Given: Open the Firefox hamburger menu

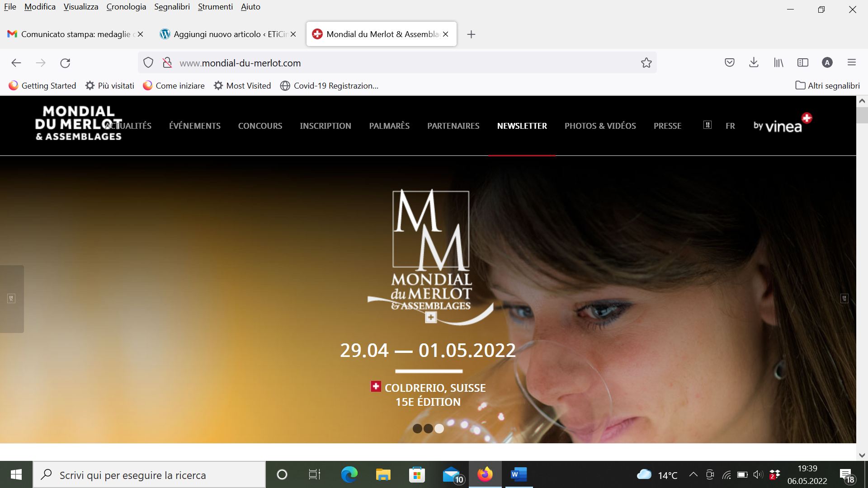Looking at the screenshot, I should tap(852, 63).
